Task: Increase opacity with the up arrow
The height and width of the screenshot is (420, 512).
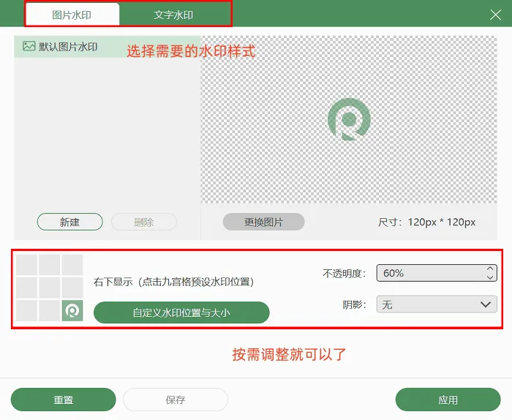Action: [x=490, y=269]
